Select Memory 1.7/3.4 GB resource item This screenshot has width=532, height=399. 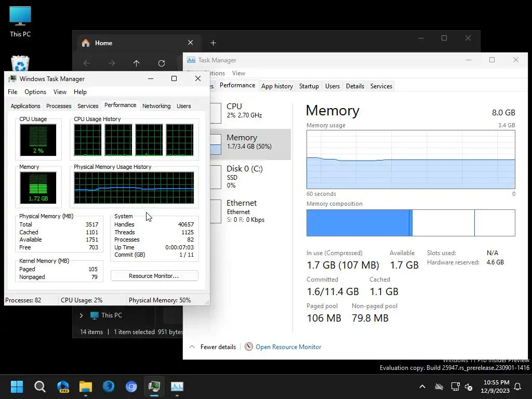tap(250, 144)
